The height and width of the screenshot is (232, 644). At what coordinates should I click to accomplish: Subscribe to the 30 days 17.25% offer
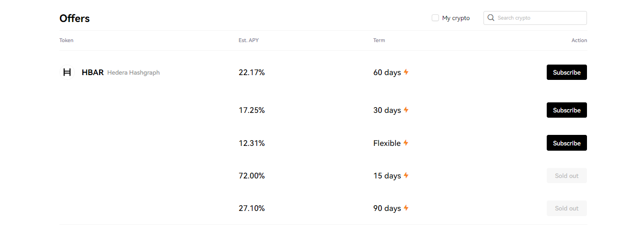(x=567, y=110)
